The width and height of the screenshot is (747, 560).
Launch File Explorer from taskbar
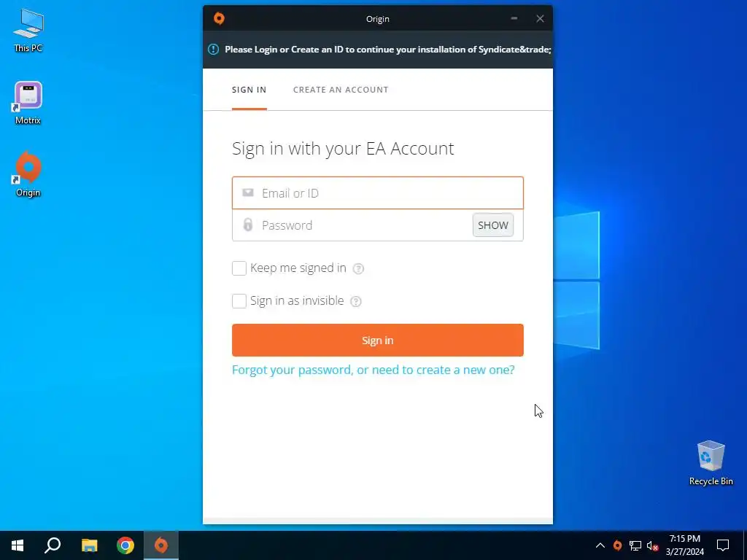(89, 545)
